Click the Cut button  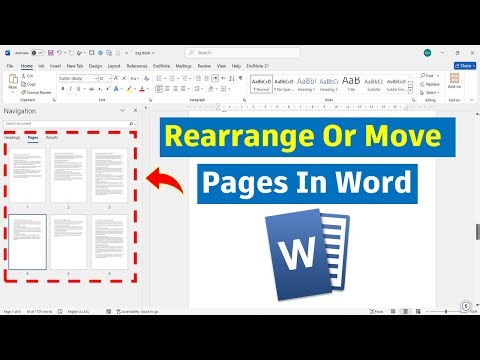27,76
